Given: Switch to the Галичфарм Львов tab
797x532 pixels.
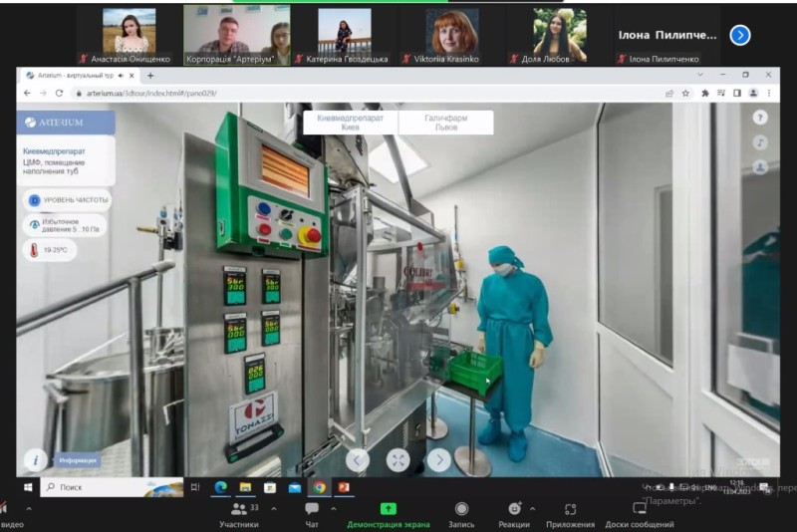Looking at the screenshot, I should click(445, 122).
